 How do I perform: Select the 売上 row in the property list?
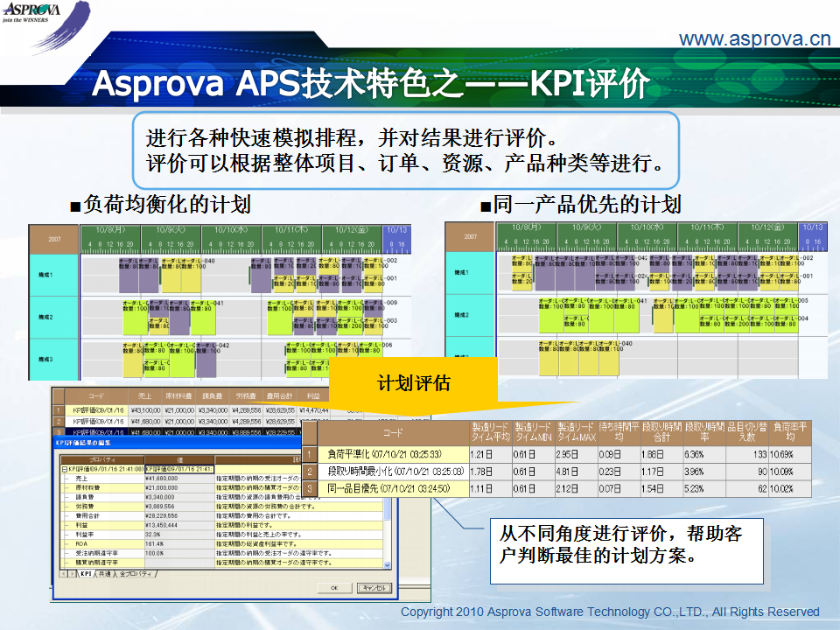220,479
